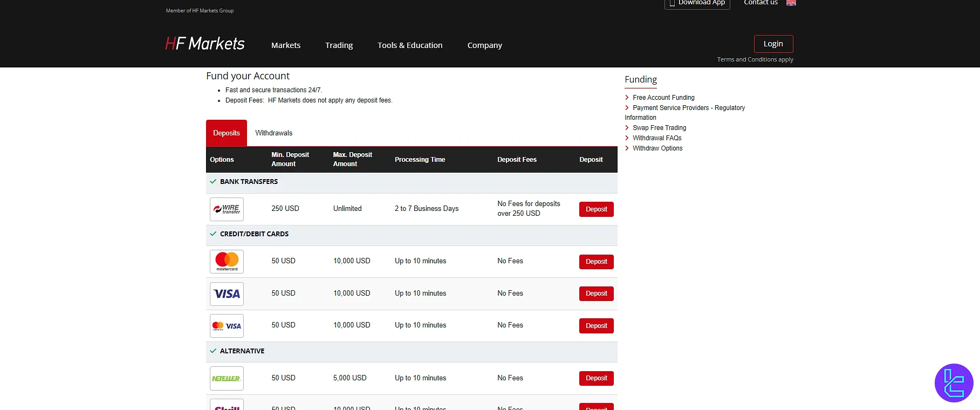Click the Wire Transfer payment logo
Viewport: 980px width, 410px height.
click(x=227, y=209)
